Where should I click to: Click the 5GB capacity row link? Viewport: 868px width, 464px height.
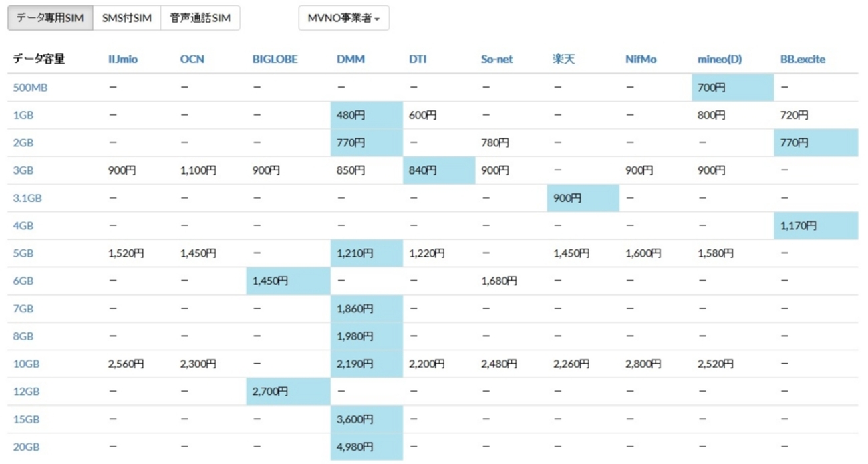point(23,253)
